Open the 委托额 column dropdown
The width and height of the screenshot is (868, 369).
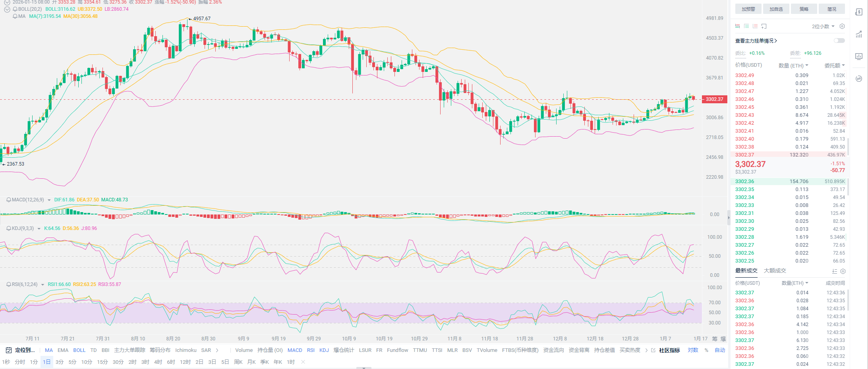tap(834, 66)
